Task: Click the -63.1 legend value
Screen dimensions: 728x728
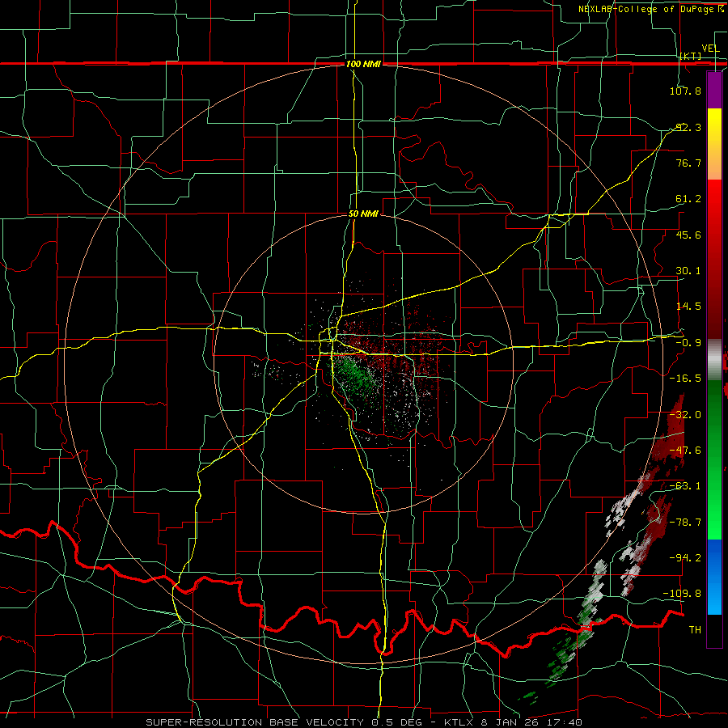Action: tap(685, 485)
